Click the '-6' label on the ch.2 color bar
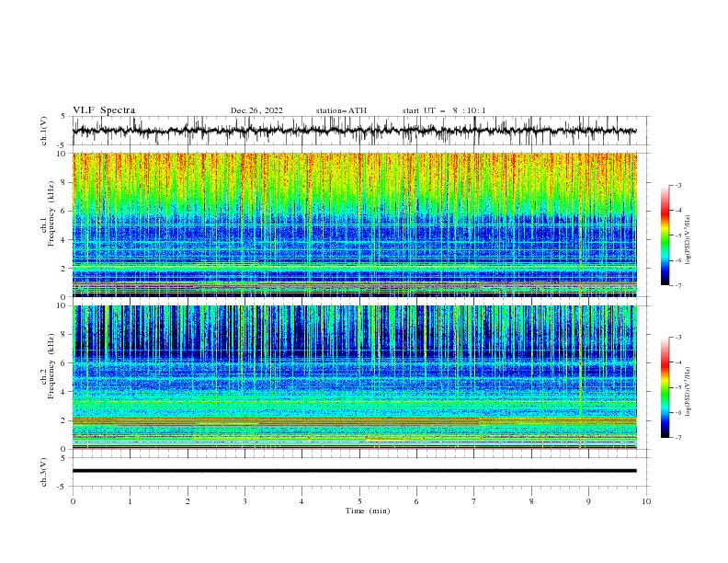This screenshot has width=728, height=563. [x=678, y=412]
